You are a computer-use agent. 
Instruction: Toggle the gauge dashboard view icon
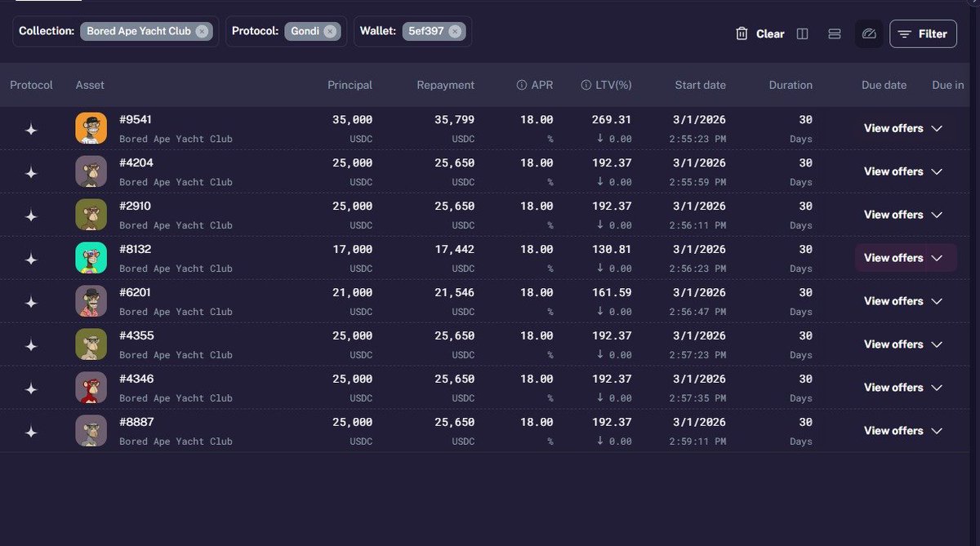click(x=869, y=33)
